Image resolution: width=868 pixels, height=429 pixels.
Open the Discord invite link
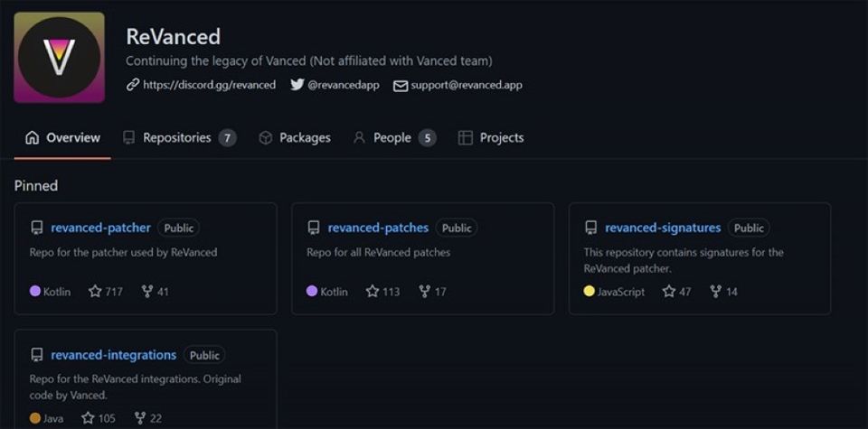click(209, 85)
